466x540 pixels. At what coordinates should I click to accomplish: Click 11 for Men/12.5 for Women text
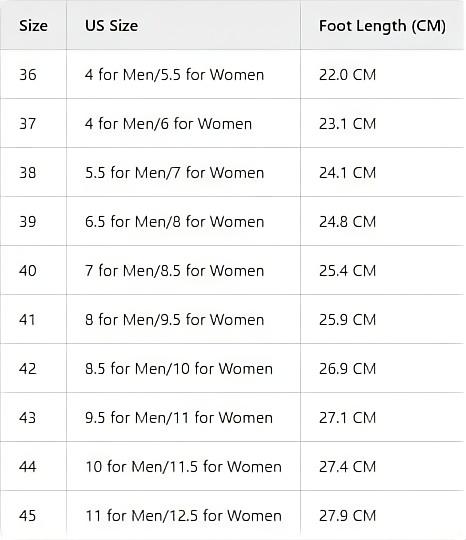point(183,516)
